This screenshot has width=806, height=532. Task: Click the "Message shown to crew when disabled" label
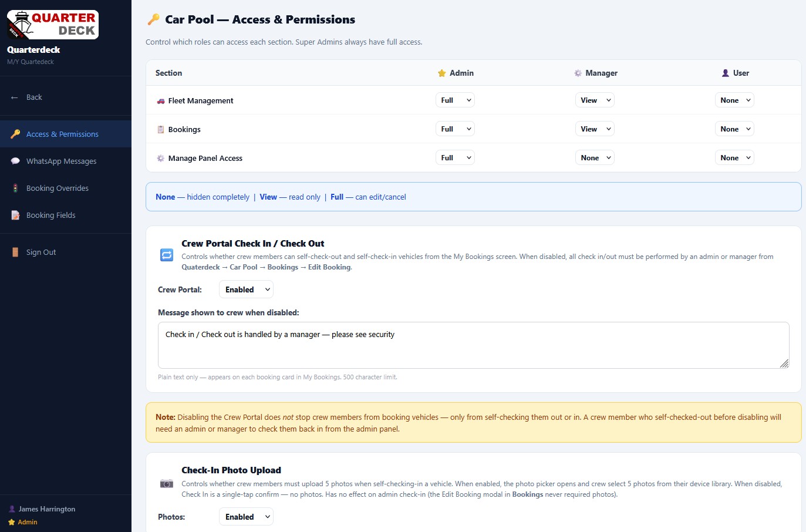tap(228, 312)
